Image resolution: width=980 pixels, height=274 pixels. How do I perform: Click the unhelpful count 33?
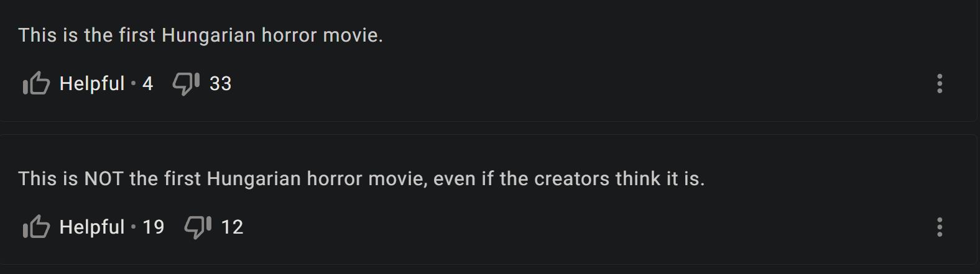click(x=220, y=83)
